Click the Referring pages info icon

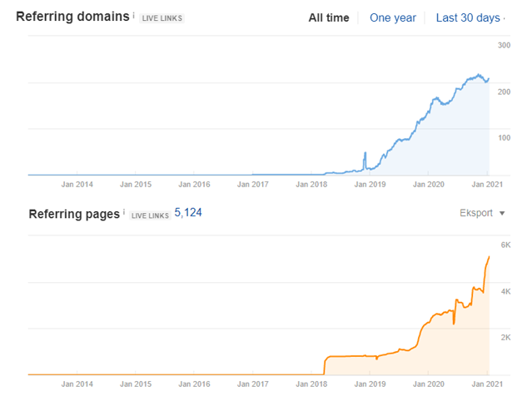tap(124, 212)
